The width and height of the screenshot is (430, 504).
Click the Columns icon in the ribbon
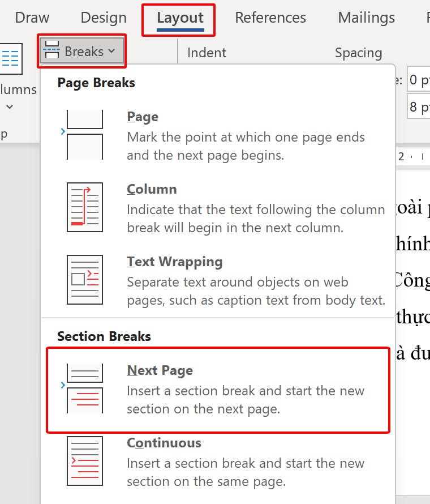(x=11, y=59)
